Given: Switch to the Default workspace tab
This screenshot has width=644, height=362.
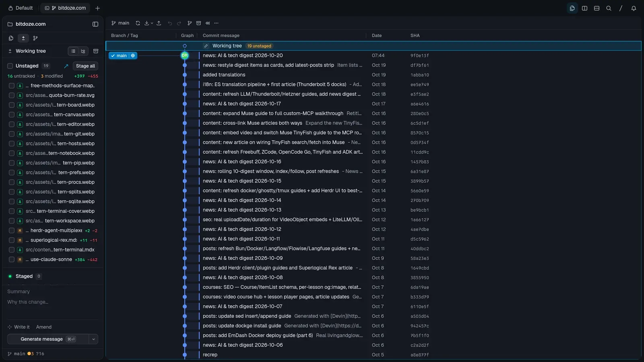Looking at the screenshot, I should coord(21,8).
